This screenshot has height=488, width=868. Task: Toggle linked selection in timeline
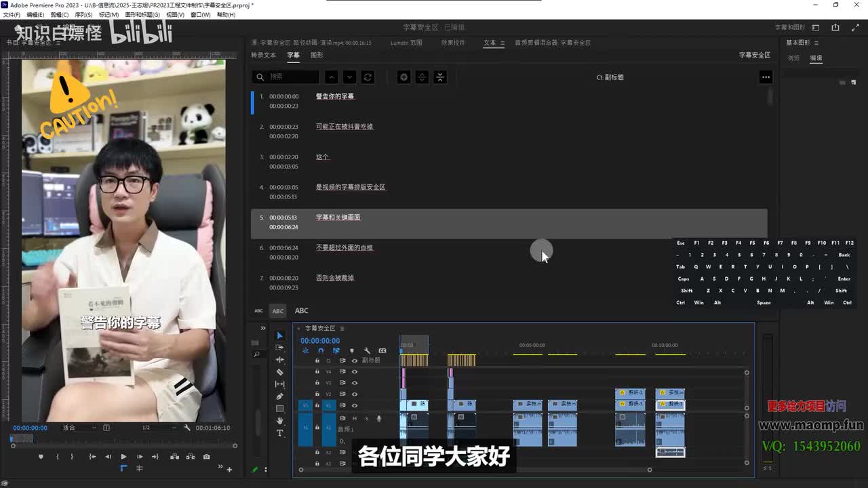pyautogui.click(x=336, y=350)
